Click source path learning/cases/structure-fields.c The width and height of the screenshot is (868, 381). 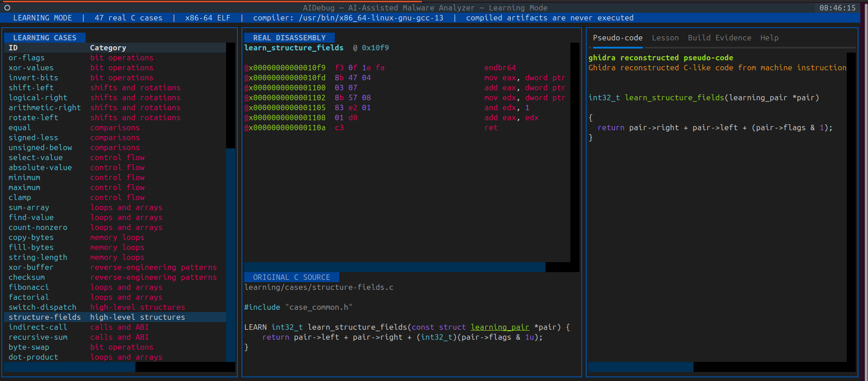point(318,287)
